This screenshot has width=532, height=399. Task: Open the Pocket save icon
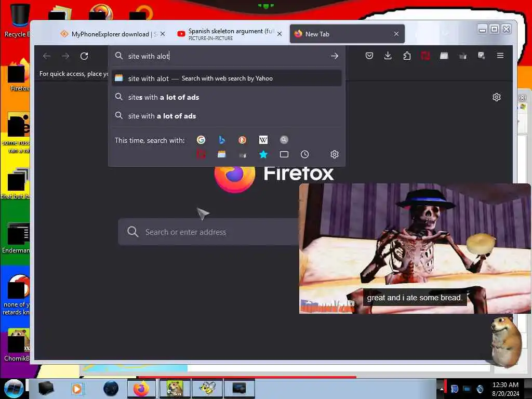[x=369, y=56]
